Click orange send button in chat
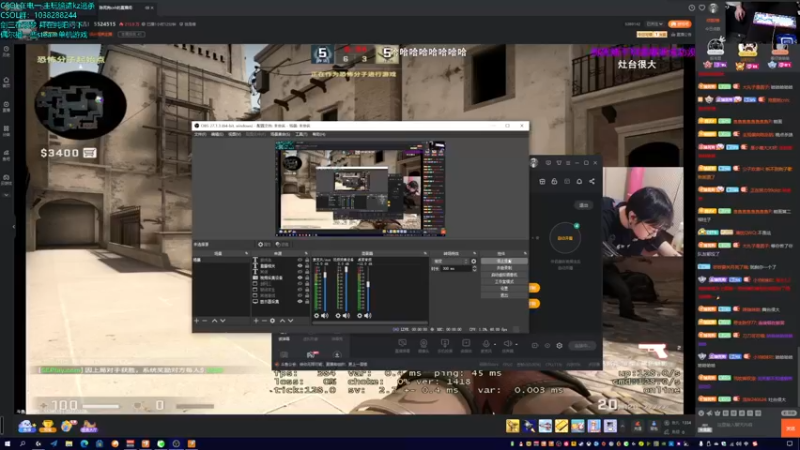Screen dimensions: 800x450 point(790,428)
